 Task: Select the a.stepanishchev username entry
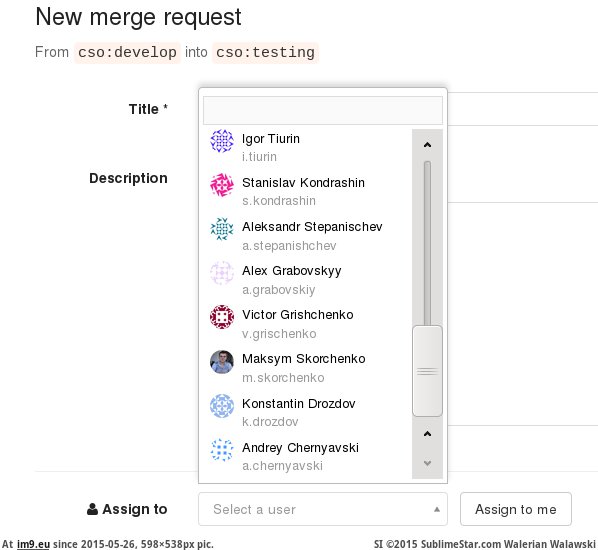click(x=289, y=246)
